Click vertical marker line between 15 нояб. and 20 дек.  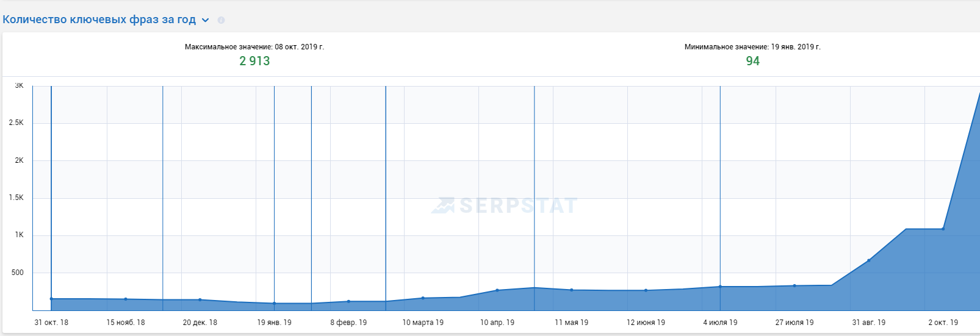pos(163,198)
